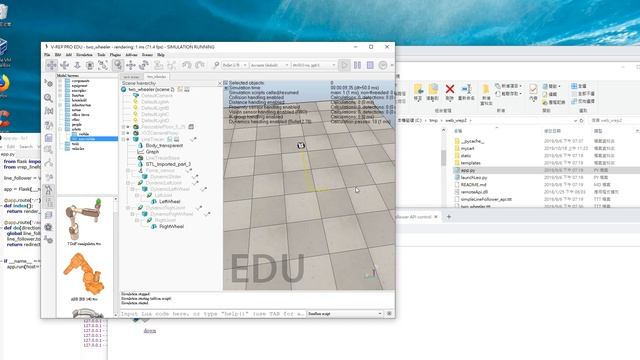Click the undo arrow in V-REP toolbar
The image size is (640, 360).
(187, 65)
